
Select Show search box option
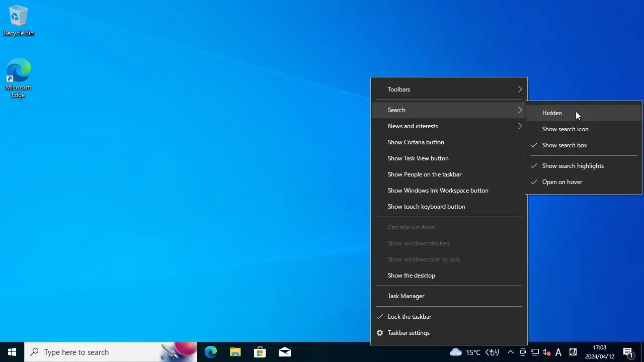(x=584, y=145)
